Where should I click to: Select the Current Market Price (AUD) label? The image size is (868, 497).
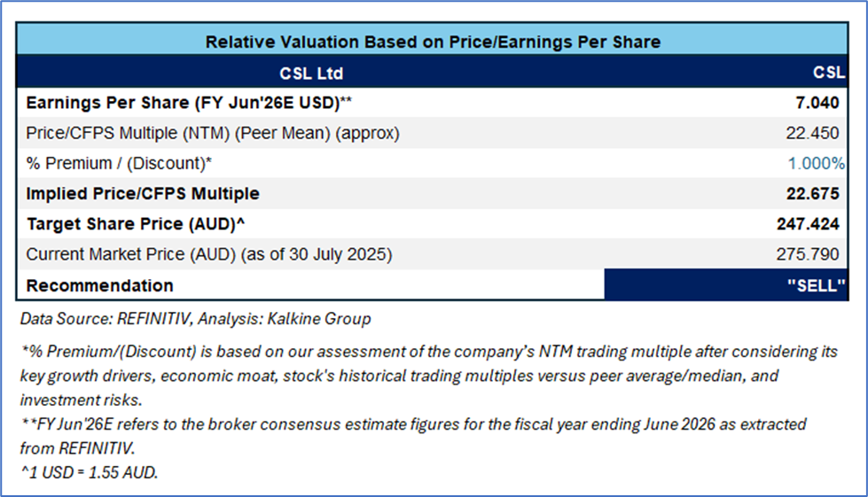pyautogui.click(x=208, y=255)
